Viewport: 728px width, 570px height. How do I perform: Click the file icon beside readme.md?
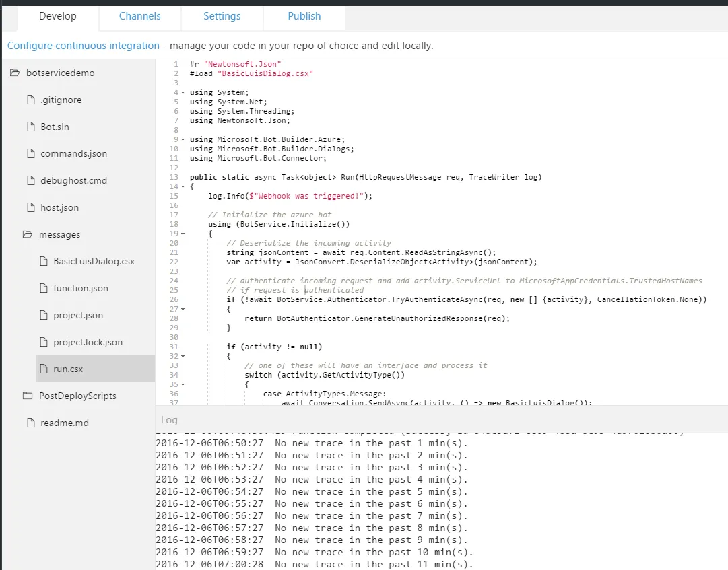[31, 423]
